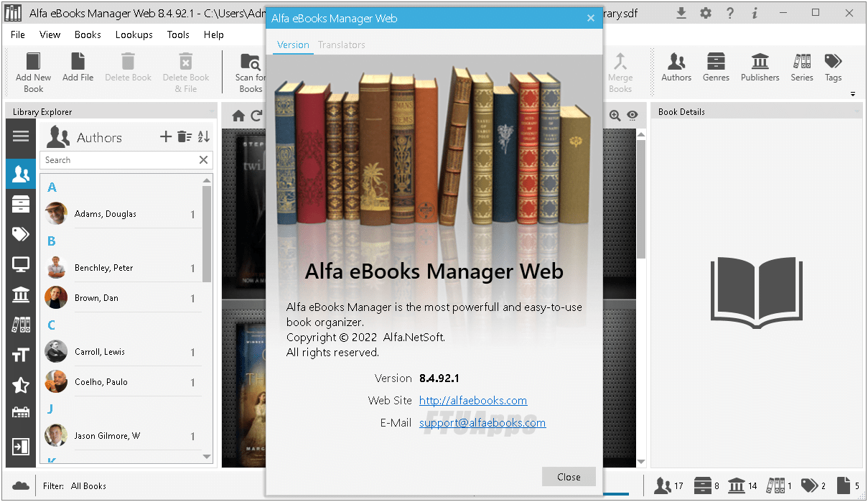This screenshot has height=502, width=868.
Task: Toggle A-Z sort order of authors
Action: [204, 136]
